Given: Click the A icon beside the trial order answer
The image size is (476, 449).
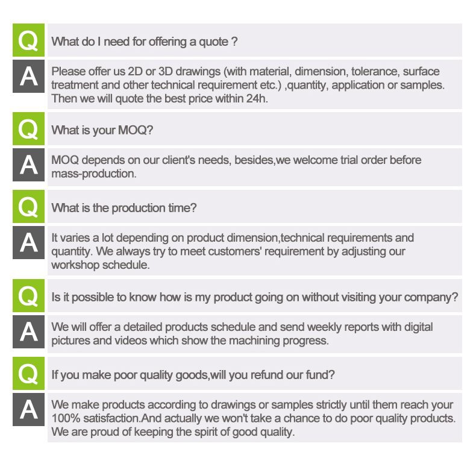Looking at the screenshot, I should click(28, 165).
